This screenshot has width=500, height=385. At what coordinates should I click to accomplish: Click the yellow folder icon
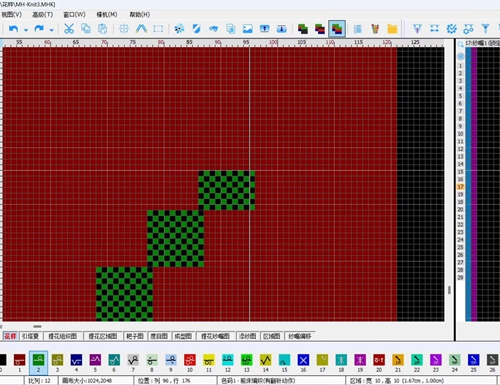click(x=392, y=29)
